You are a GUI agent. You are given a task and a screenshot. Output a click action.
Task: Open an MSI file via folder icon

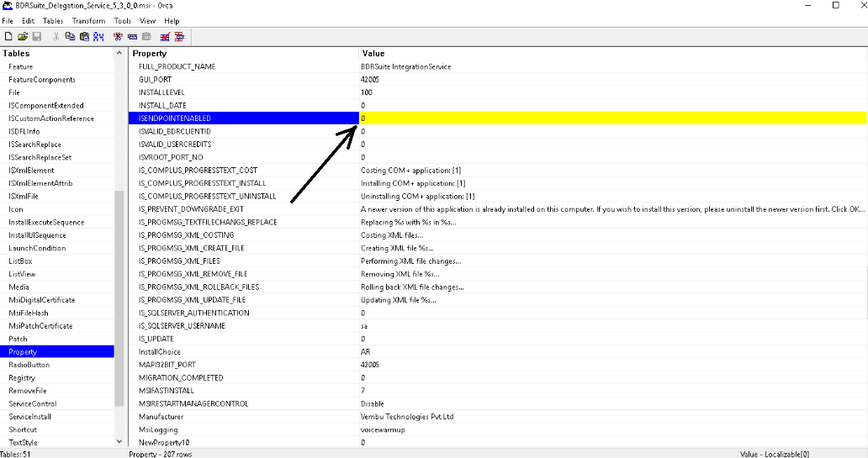pyautogui.click(x=23, y=36)
